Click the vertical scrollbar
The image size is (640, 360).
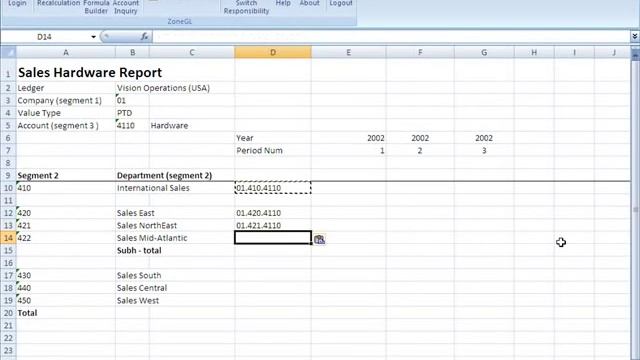coord(635,204)
